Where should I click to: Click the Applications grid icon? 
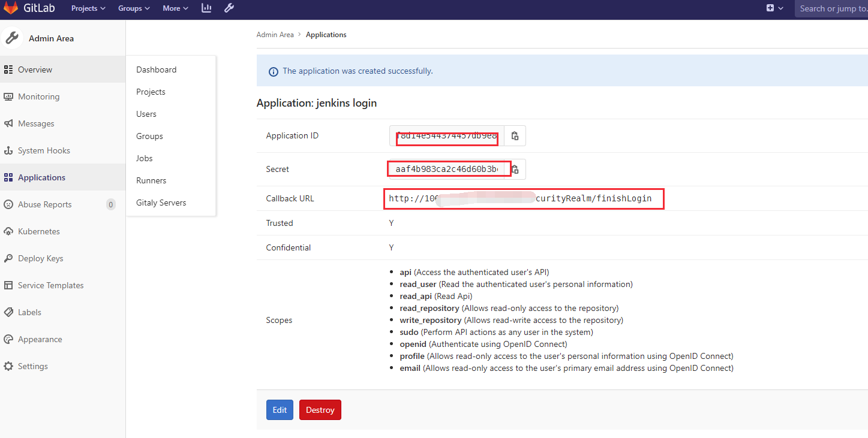click(8, 177)
